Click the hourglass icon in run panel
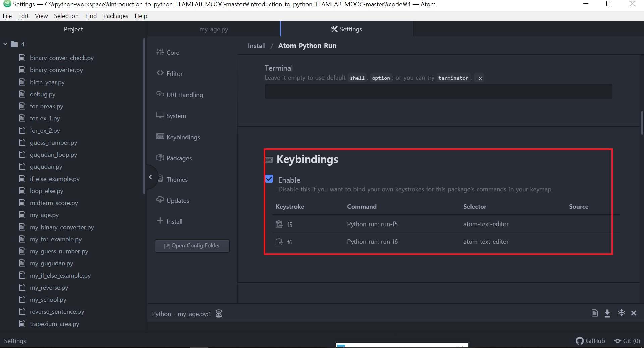 tap(219, 314)
